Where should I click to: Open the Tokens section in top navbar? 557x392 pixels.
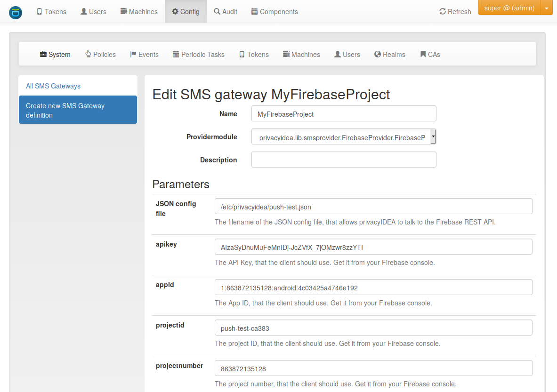tap(51, 12)
